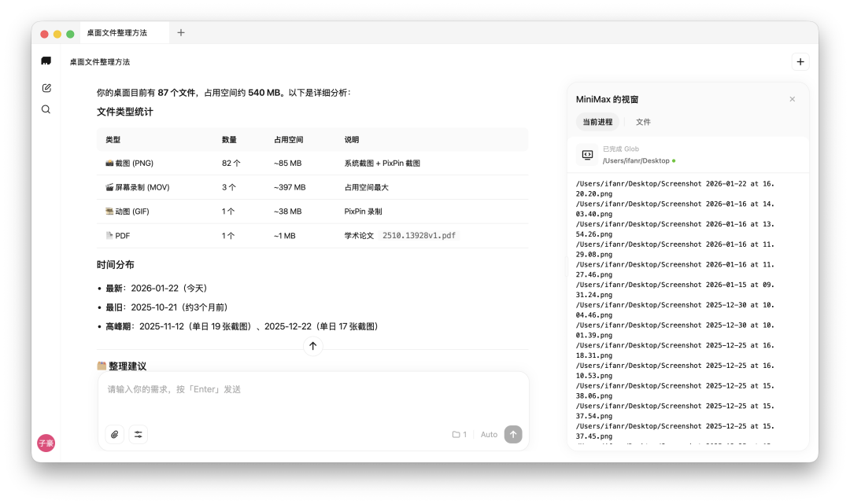Image resolution: width=850 pixels, height=504 pixels.
Task: Click the folder count icon showing 1
Action: click(459, 434)
